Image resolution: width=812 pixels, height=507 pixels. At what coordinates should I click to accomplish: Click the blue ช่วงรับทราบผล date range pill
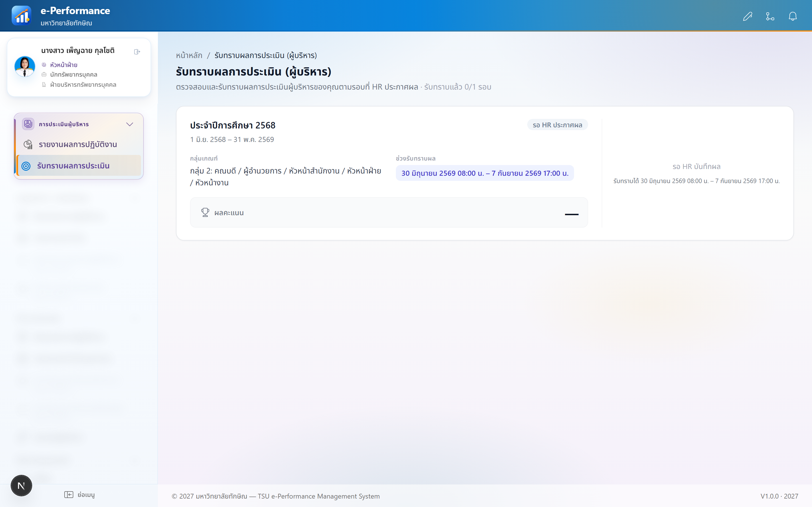pyautogui.click(x=485, y=173)
